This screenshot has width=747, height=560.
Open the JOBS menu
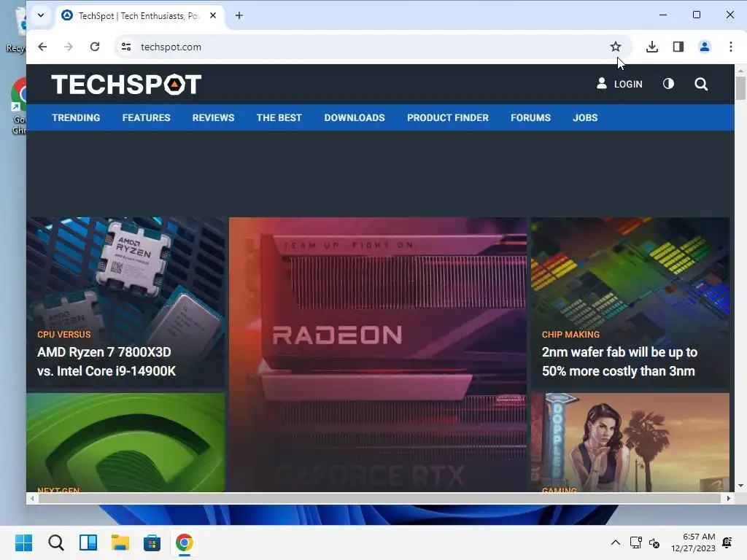click(585, 117)
